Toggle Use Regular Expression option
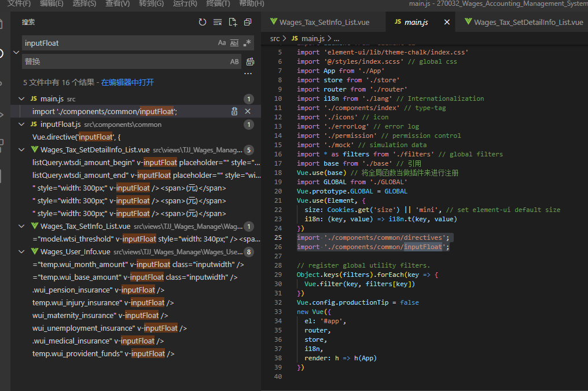This screenshot has height=391, width=588. point(247,43)
